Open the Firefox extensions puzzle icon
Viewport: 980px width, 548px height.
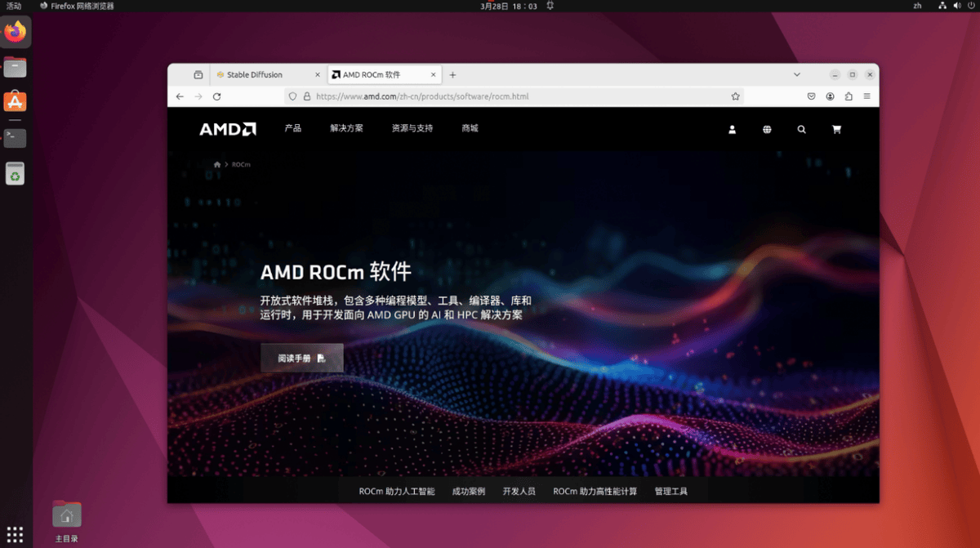coord(849,96)
